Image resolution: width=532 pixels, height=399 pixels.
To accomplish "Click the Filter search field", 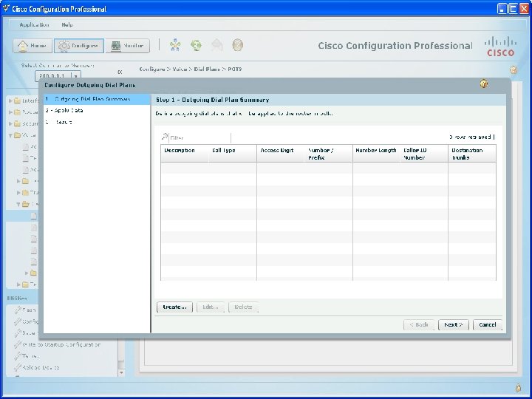I will [x=199, y=137].
